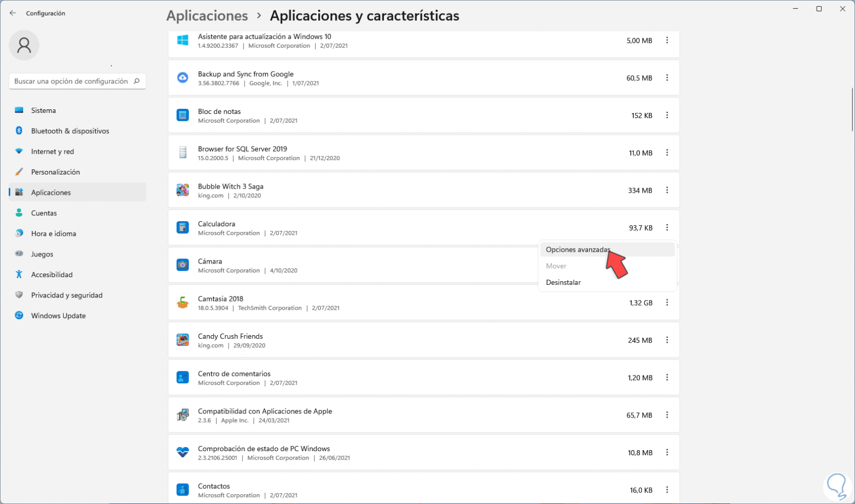Open more options for Camtasia 2018
Image resolution: width=855 pixels, height=504 pixels.
tap(667, 303)
